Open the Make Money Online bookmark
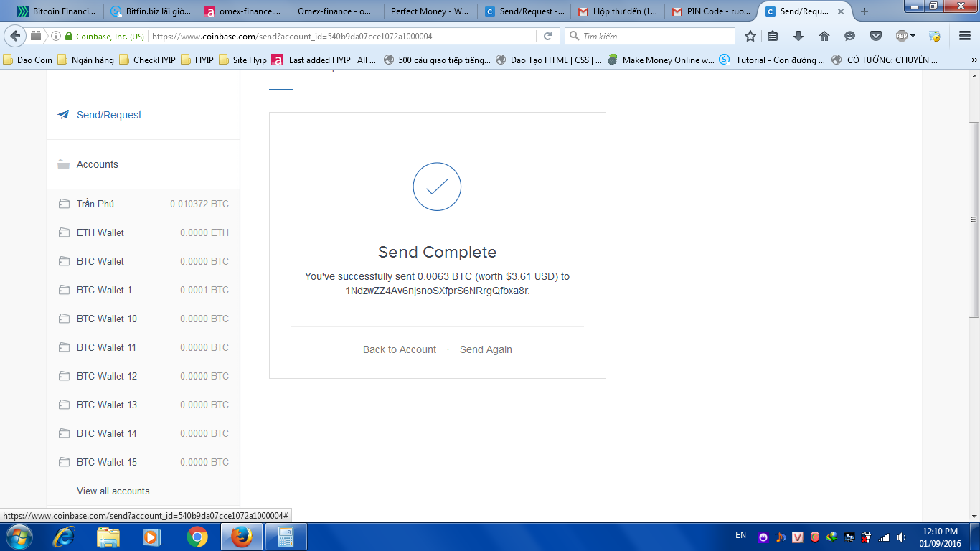The height and width of the screenshot is (551, 980). coord(661,60)
